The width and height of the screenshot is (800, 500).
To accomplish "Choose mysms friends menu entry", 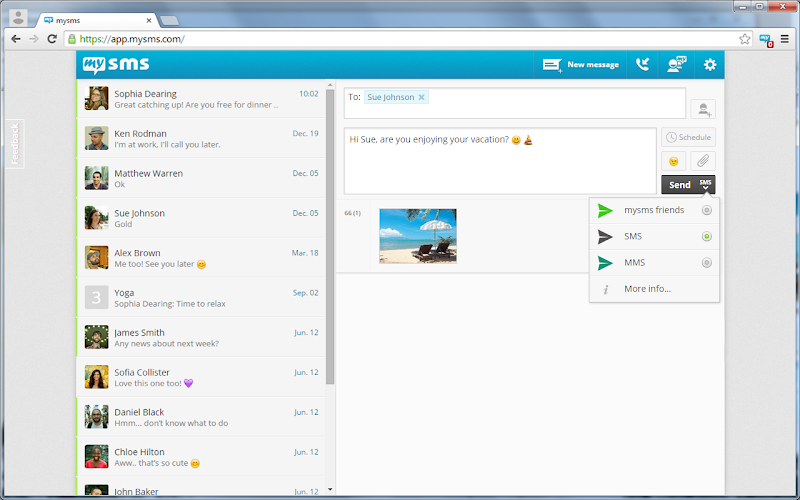I will [654, 210].
